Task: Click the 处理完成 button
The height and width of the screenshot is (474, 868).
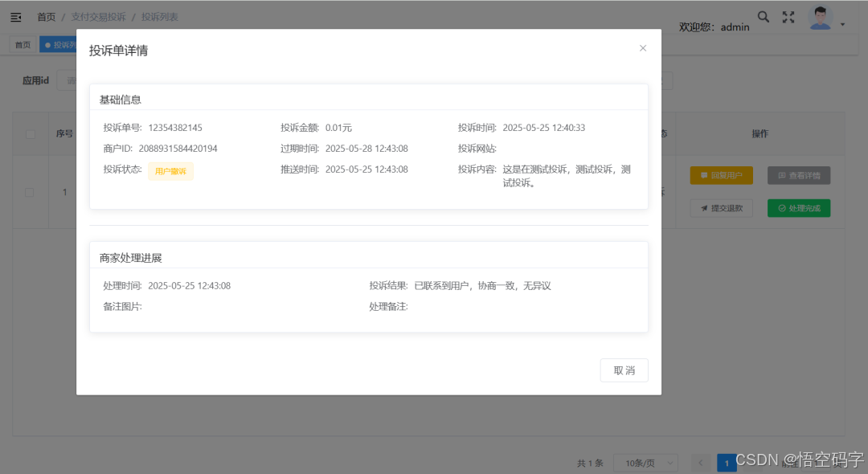Action: tap(799, 208)
